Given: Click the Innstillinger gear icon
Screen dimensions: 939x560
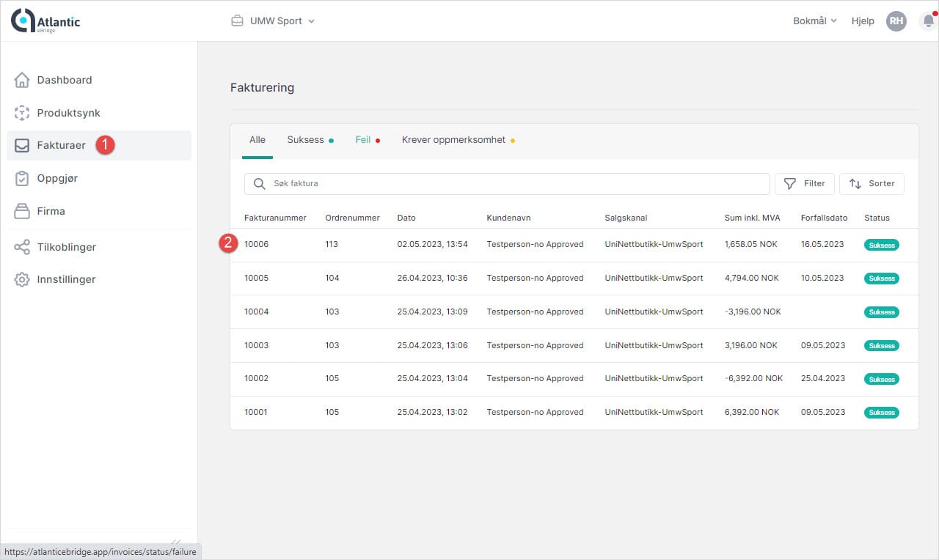Looking at the screenshot, I should [22, 279].
